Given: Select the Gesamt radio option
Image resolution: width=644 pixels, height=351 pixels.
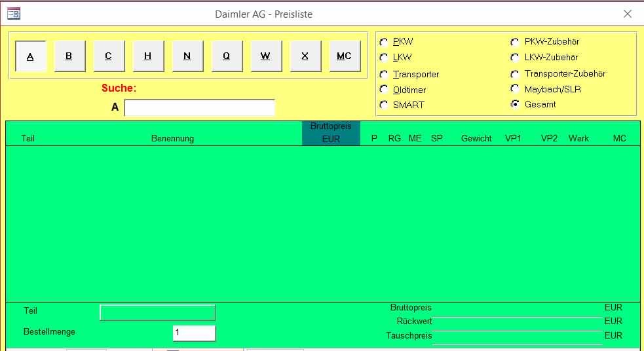Looking at the screenshot, I should point(515,104).
